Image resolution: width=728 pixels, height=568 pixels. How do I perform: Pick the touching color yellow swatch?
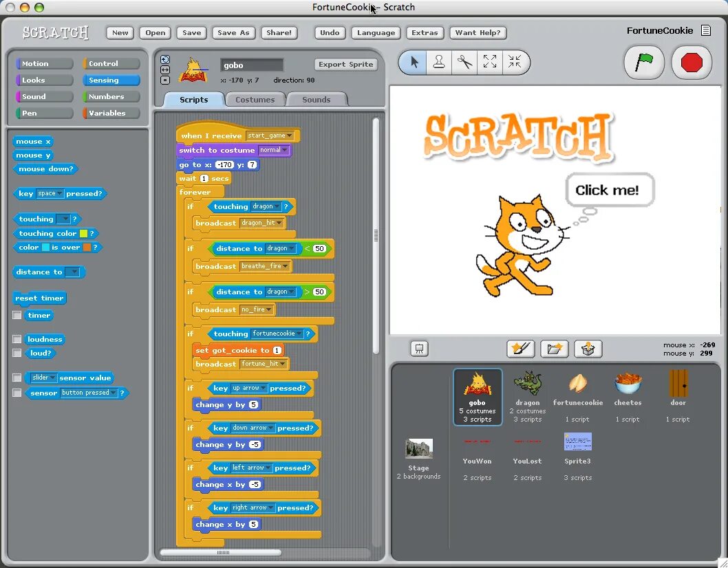(83, 233)
